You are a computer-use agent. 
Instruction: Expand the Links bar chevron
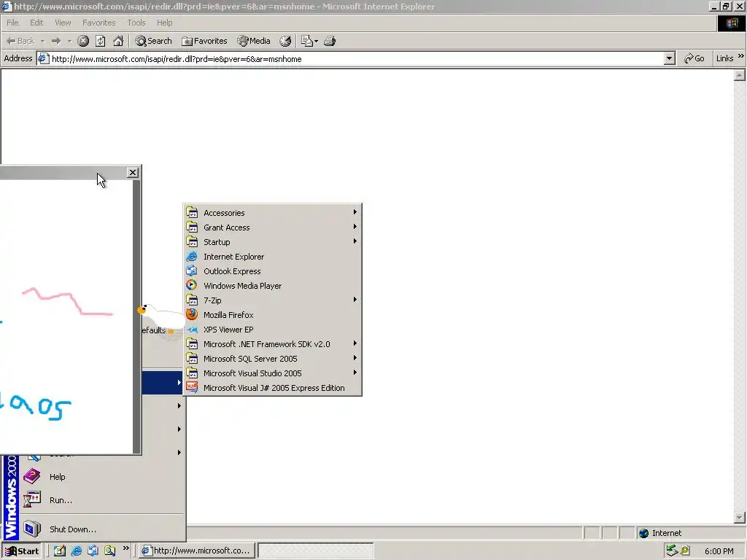tap(741, 56)
